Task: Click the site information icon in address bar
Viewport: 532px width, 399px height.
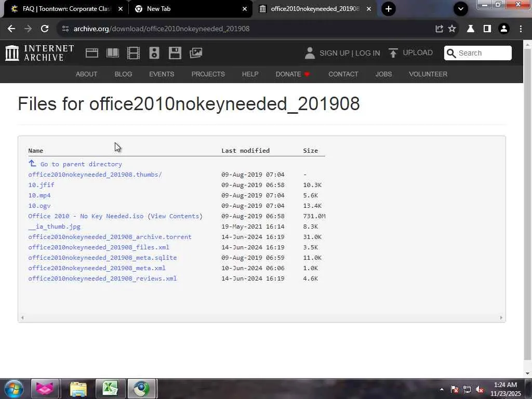Action: click(x=65, y=29)
